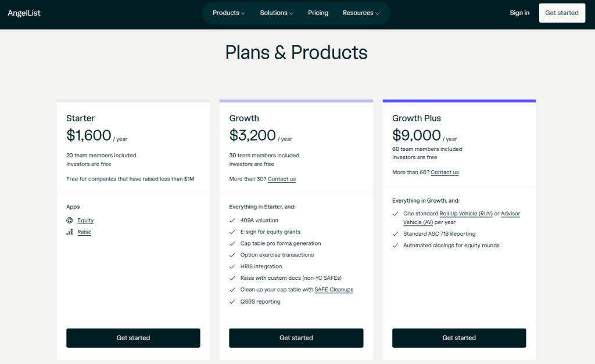The image size is (595, 364).
Task: Click Sign in in the header
Action: click(x=519, y=13)
